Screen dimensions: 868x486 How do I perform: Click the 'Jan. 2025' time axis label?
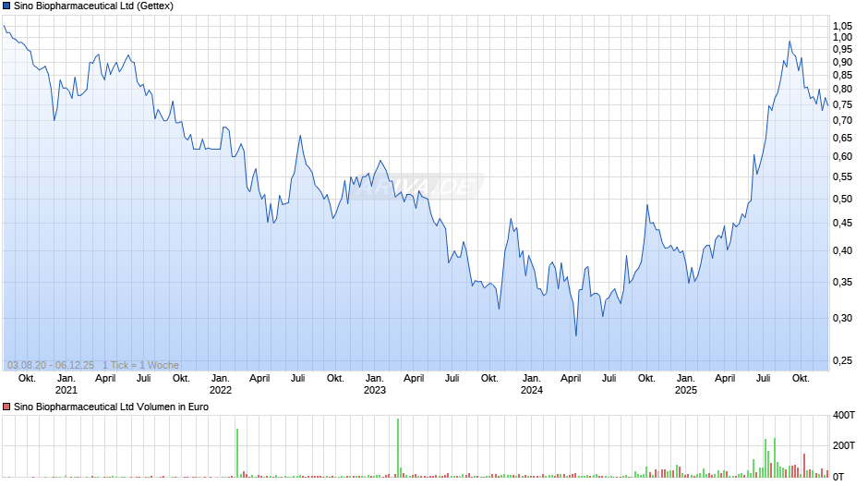(x=686, y=384)
